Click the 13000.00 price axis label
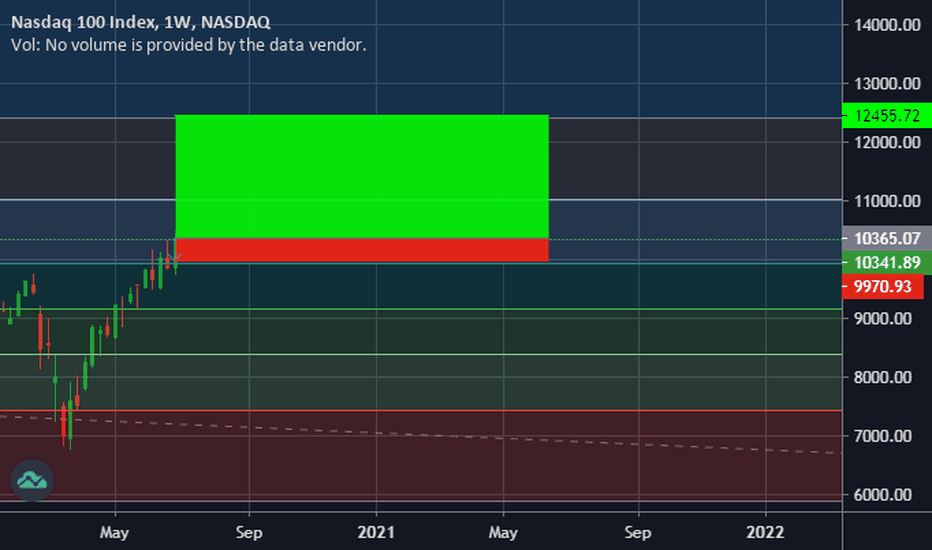The image size is (932, 550). tap(887, 83)
